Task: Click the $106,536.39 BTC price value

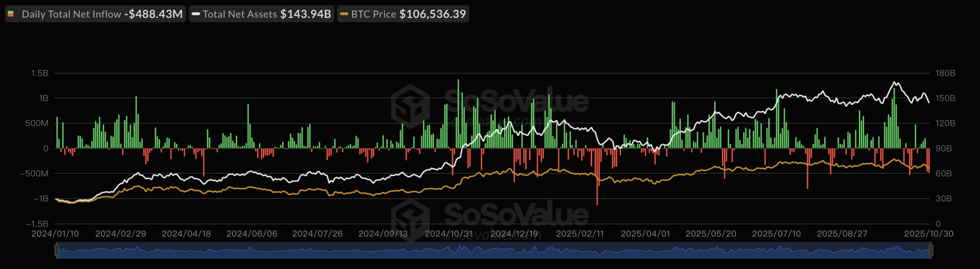Action: tap(432, 14)
